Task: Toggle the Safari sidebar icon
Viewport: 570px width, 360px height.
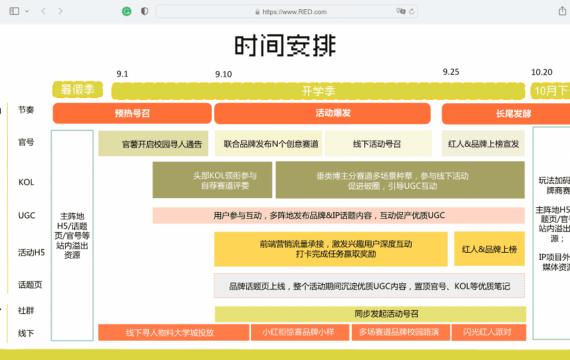Action: 14,11
